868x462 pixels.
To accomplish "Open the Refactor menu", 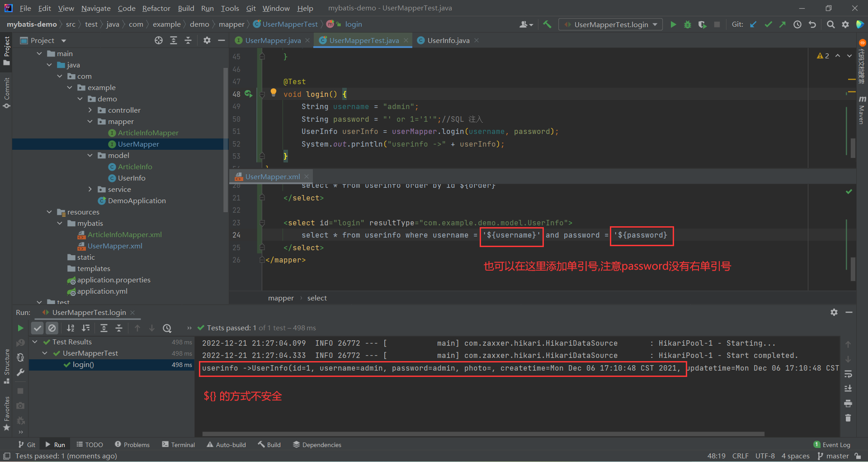I will tap(156, 8).
